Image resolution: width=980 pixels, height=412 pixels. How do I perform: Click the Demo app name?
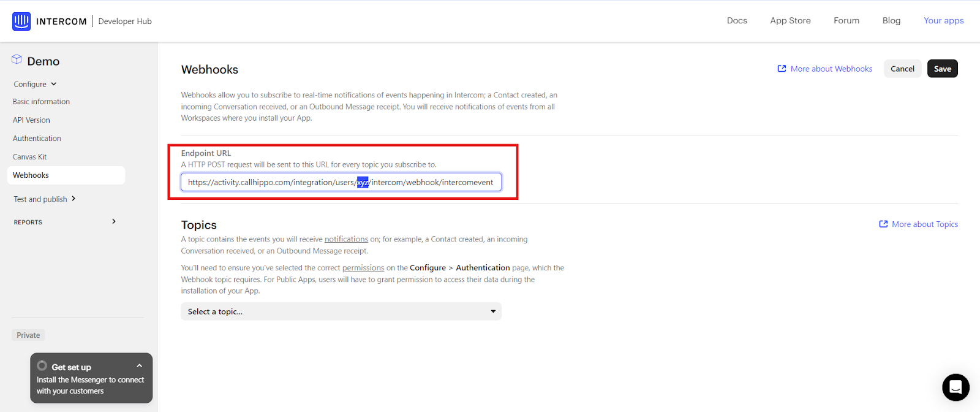click(x=43, y=61)
